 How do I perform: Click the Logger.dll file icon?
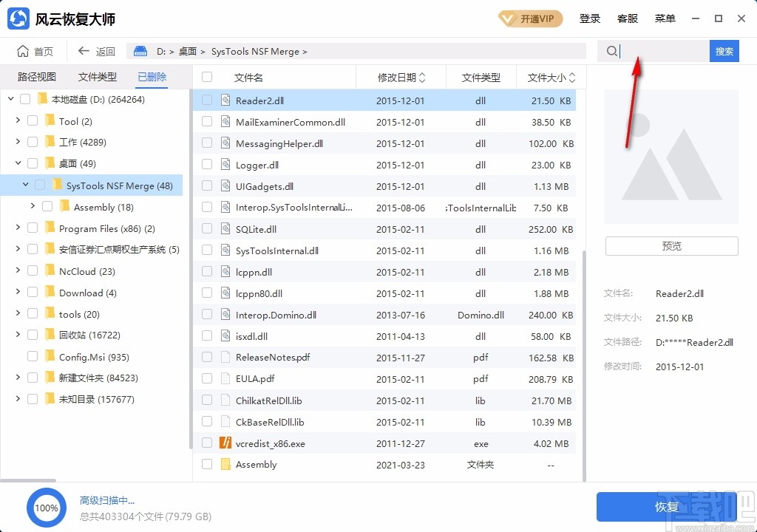point(225,165)
